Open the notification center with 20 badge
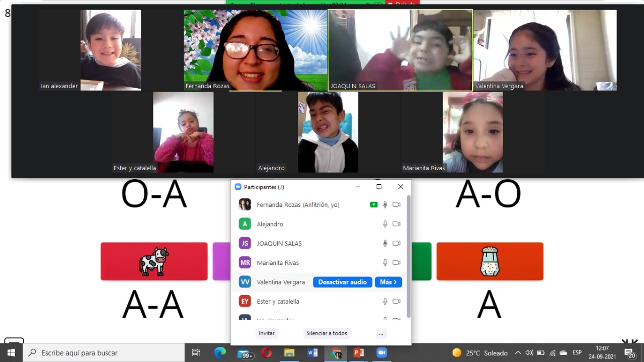Viewport: 644px width, 362px height. (629, 353)
